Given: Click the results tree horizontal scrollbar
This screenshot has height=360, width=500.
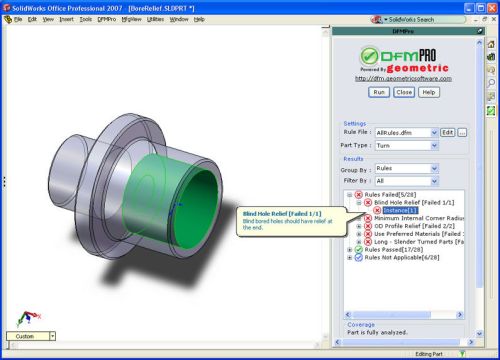Looking at the screenshot, I should tap(404, 315).
